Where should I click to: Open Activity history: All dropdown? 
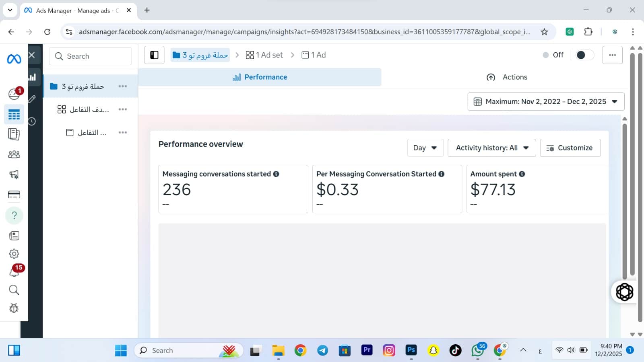(491, 148)
